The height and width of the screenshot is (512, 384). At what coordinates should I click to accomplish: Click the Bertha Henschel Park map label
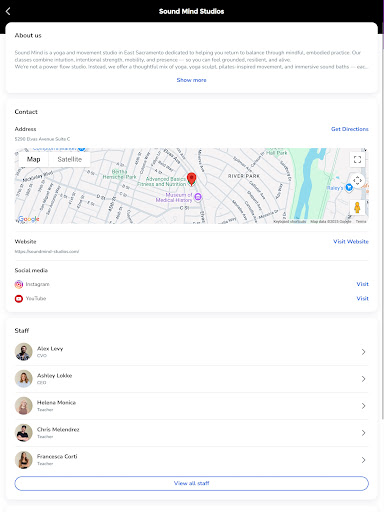pyautogui.click(x=119, y=174)
